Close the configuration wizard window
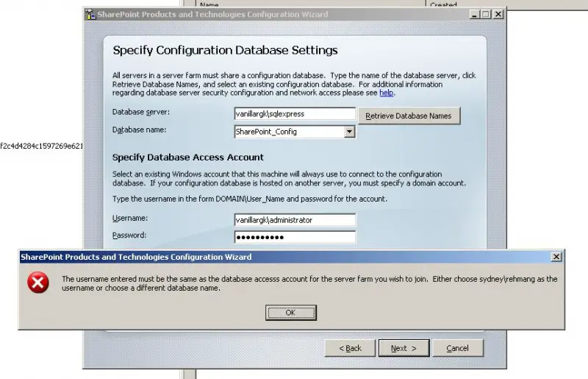The height and width of the screenshot is (379, 588). 498,14
